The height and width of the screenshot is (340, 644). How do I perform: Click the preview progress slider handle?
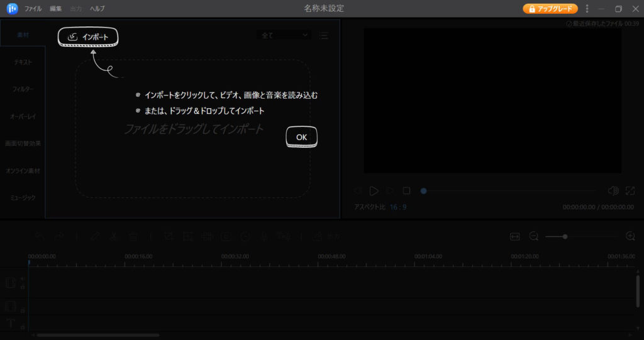[423, 191]
